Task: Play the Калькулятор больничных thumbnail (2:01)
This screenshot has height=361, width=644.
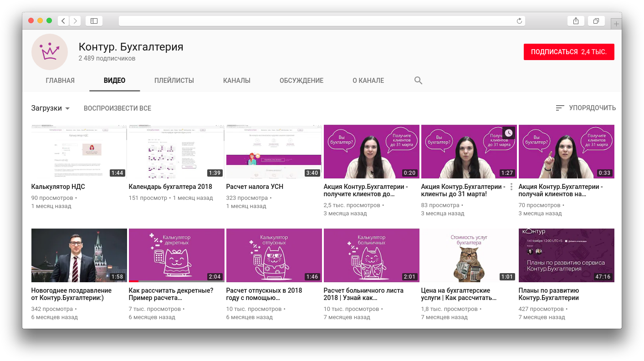Action: tap(372, 255)
